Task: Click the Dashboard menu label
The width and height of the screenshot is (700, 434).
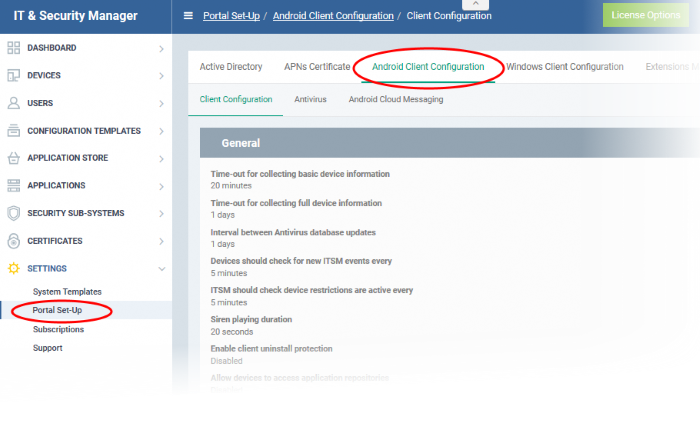Action: 52,48
